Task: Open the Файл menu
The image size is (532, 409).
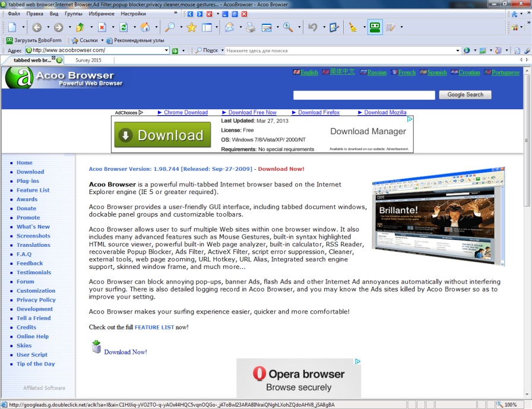Action: point(14,14)
